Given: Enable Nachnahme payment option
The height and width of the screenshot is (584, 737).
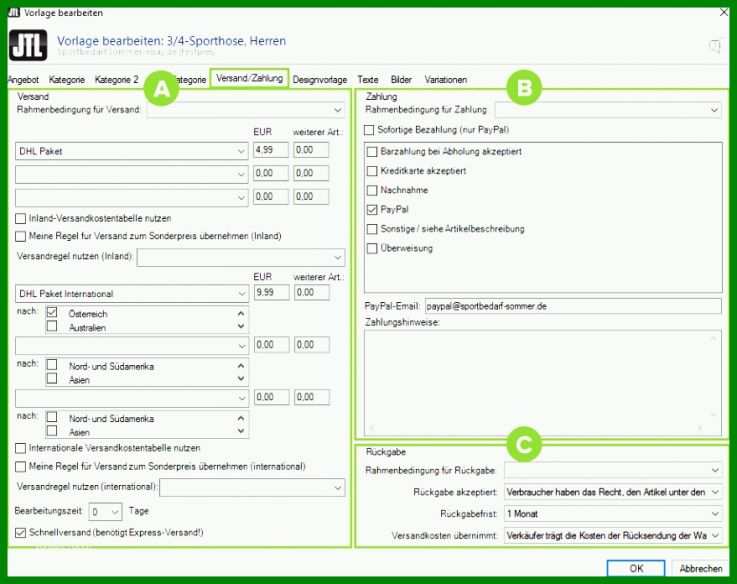Looking at the screenshot, I should (x=372, y=190).
